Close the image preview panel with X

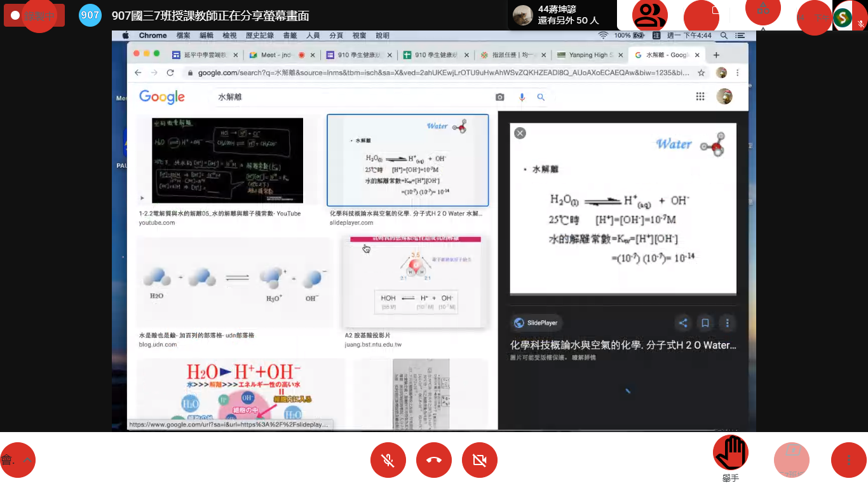(x=520, y=133)
